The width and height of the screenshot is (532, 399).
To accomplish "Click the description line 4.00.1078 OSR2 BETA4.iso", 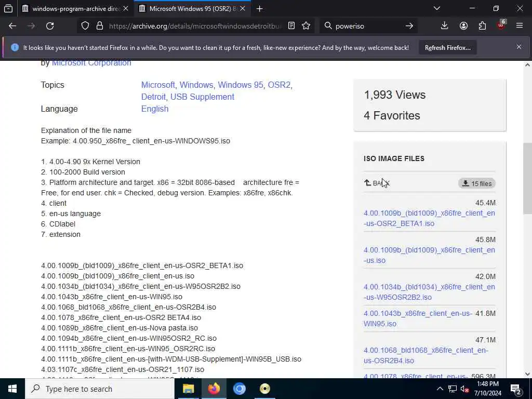I will coord(121,318).
